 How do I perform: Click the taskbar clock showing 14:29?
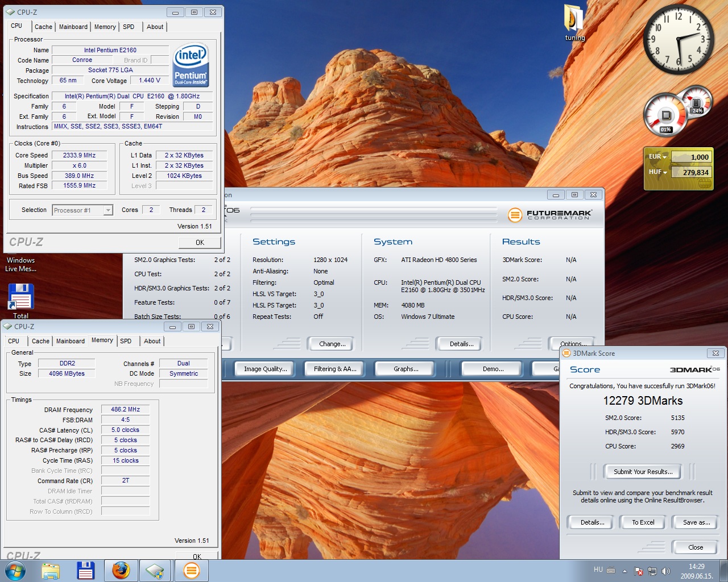click(697, 571)
